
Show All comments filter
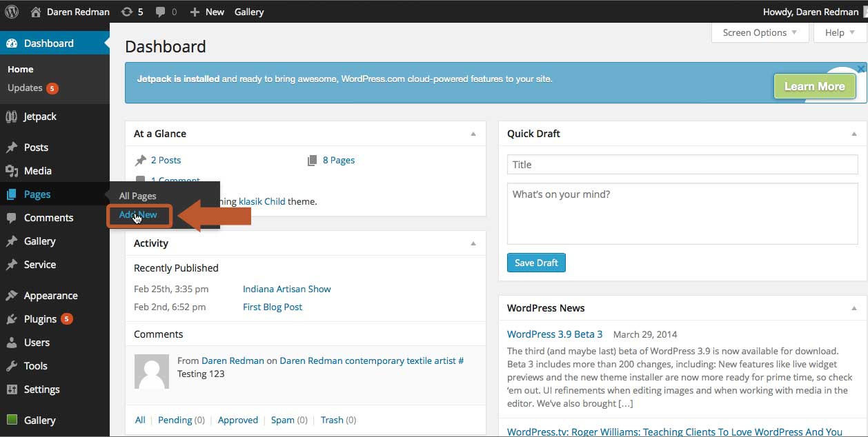[140, 420]
